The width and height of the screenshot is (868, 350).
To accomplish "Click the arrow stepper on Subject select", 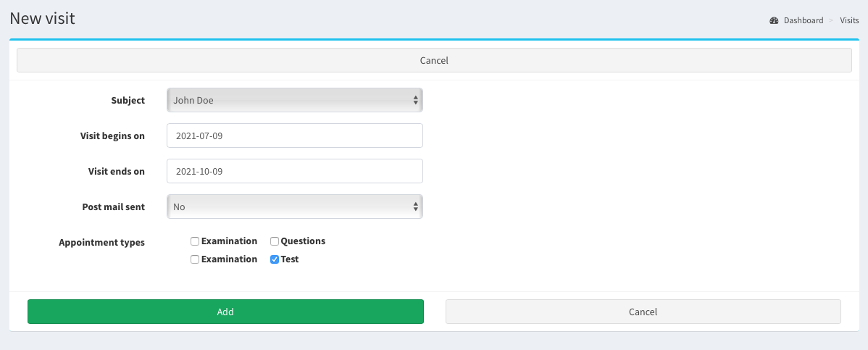I will pyautogui.click(x=416, y=101).
